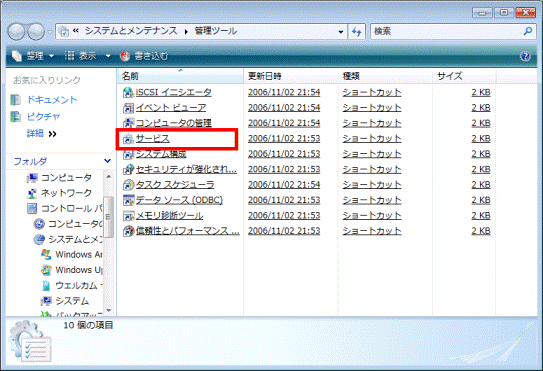Click the Windows Anytime Upgrade tree icon
This screenshot has height=371, width=543.
point(46,255)
